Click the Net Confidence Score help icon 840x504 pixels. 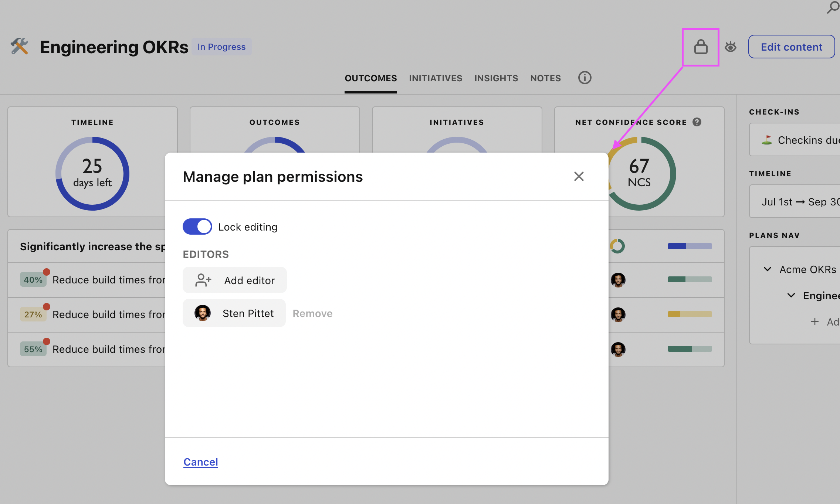[697, 122]
